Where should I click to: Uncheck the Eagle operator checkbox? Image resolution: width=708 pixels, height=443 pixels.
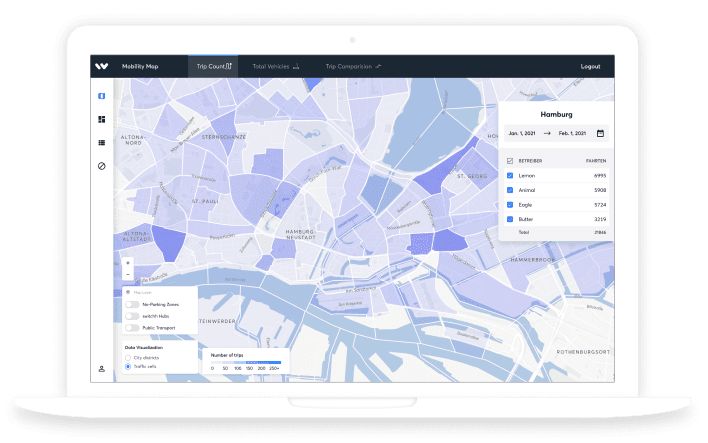click(x=510, y=205)
